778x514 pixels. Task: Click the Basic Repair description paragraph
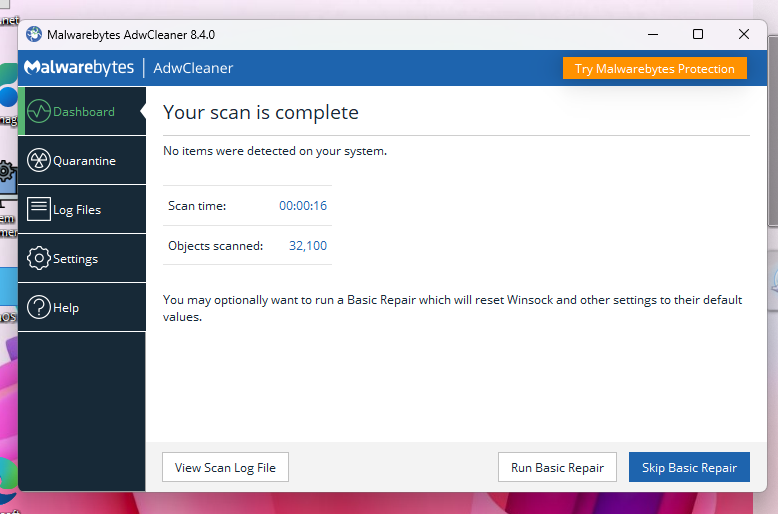click(453, 308)
